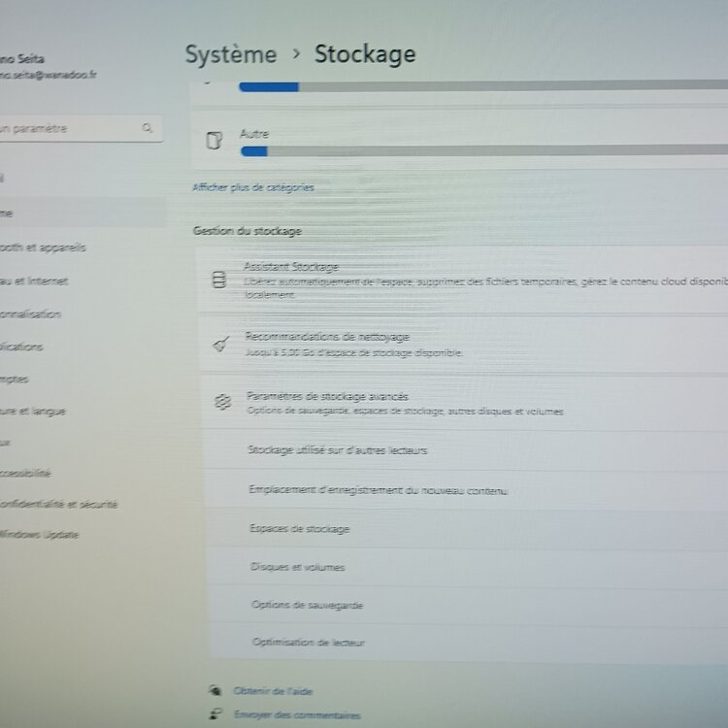Image resolution: width=728 pixels, height=728 pixels.
Task: Click the Obtenir de l'aide link
Action: (x=273, y=691)
